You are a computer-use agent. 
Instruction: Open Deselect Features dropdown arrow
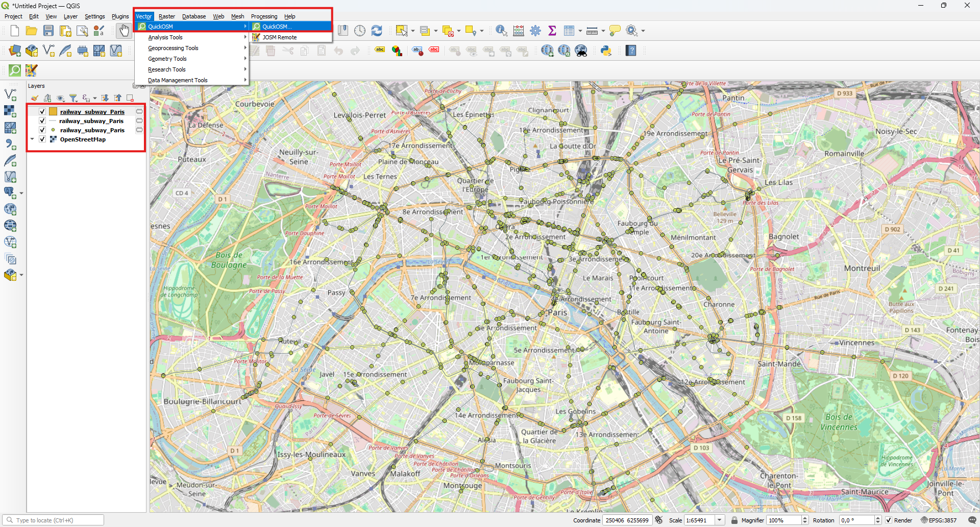[x=458, y=31]
